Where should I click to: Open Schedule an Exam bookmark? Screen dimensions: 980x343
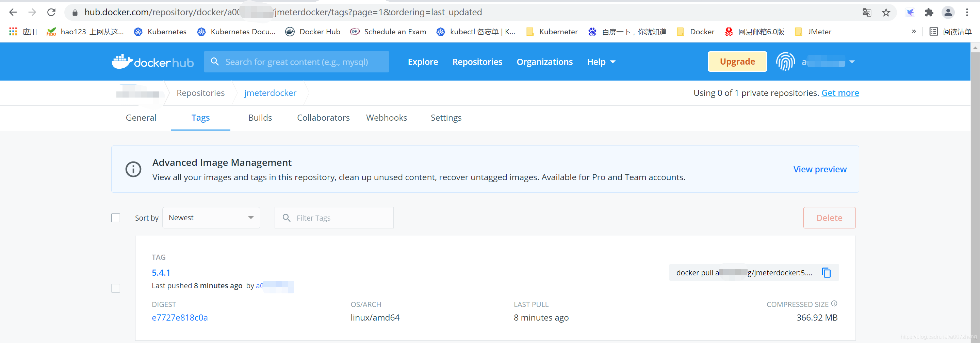(388, 32)
